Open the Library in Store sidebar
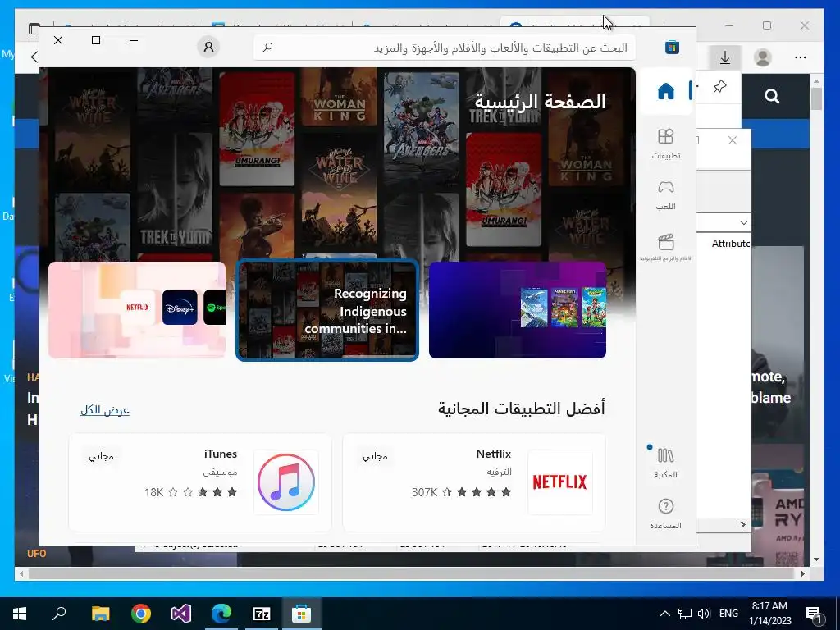Screen dimensions: 840x630 tap(666, 463)
